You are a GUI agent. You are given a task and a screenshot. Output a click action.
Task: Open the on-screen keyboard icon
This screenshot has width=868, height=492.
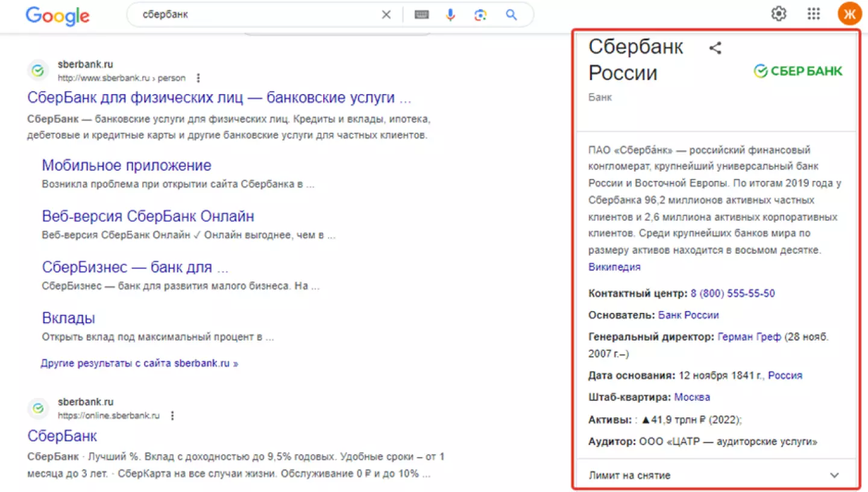coord(422,15)
